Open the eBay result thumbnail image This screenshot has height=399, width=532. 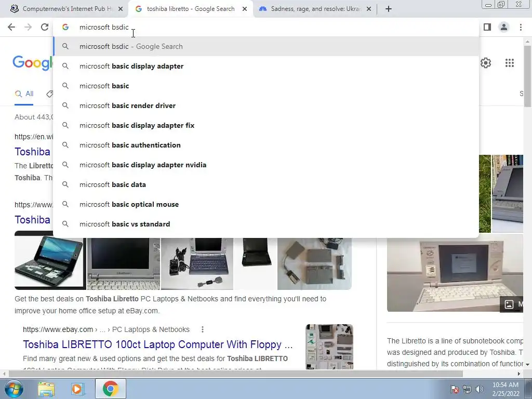click(329, 347)
